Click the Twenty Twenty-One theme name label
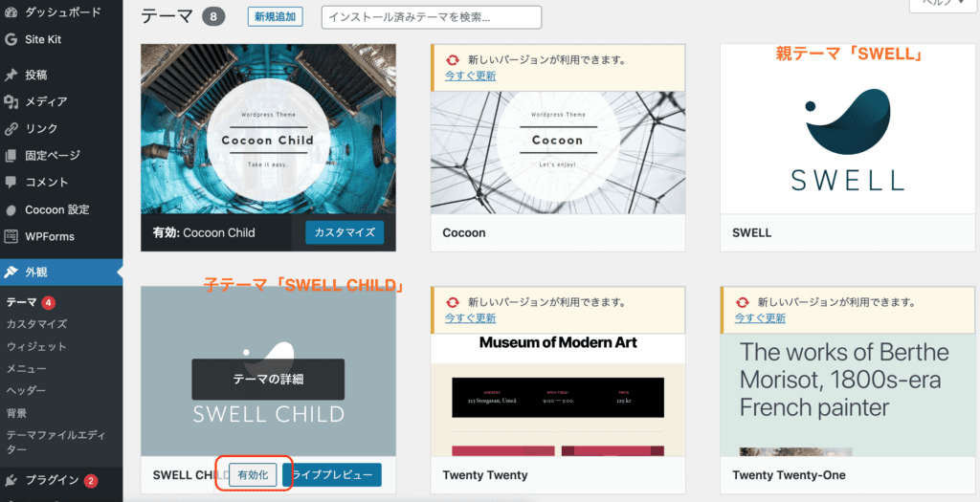Screen dimensions: 980x502 tap(789, 475)
